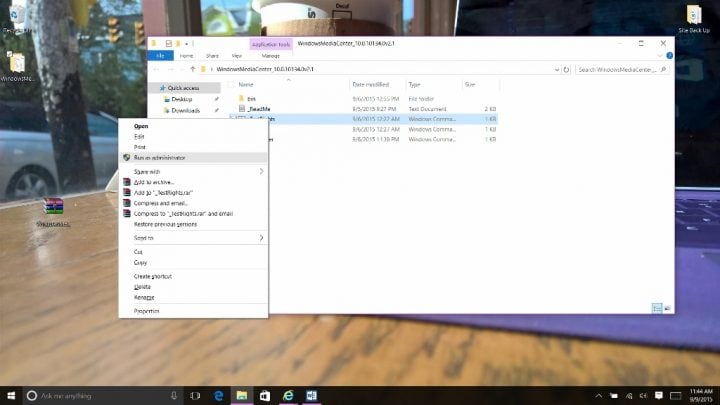Click the volume icon in system tray
The height and width of the screenshot is (405, 720).
[x=643, y=395]
